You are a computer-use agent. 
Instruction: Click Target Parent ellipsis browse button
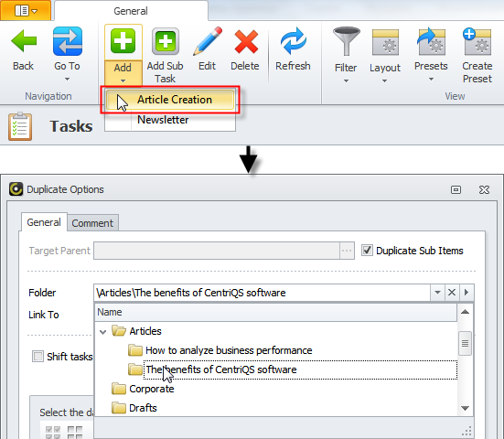[x=347, y=251]
